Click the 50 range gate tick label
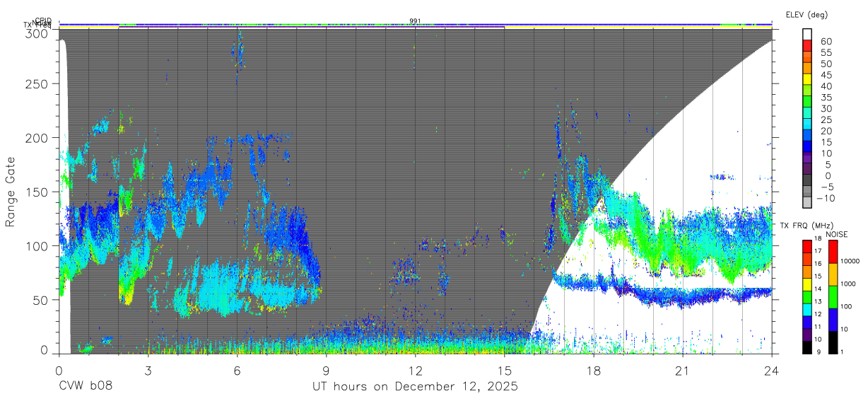 (42, 300)
